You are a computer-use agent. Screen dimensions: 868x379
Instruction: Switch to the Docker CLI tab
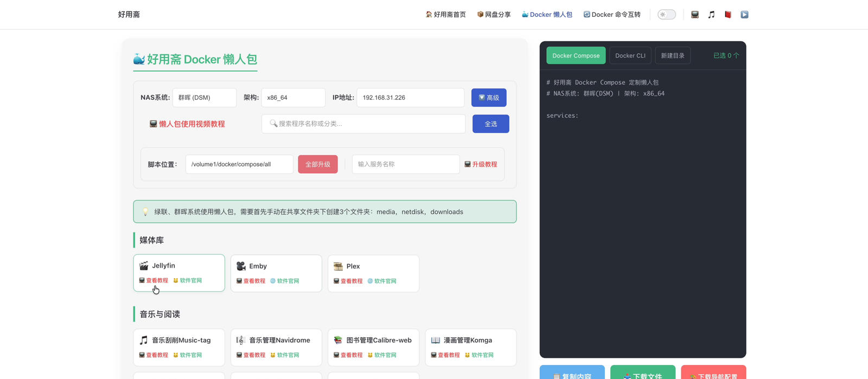(630, 55)
